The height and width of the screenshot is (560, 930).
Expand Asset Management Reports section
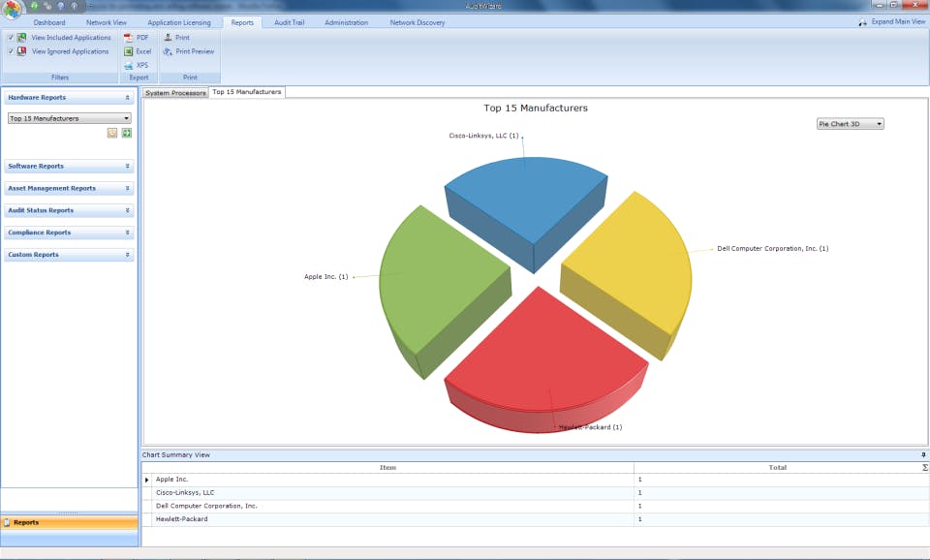click(69, 188)
